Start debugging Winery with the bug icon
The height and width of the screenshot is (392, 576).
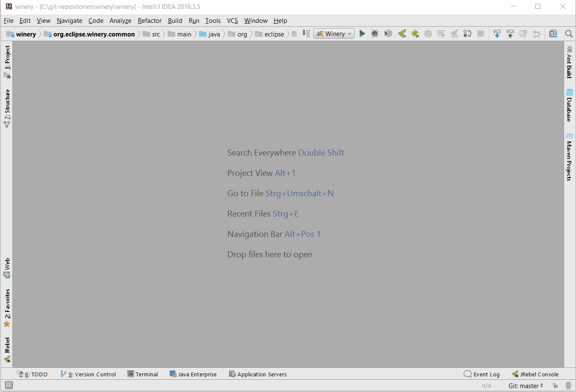point(375,33)
